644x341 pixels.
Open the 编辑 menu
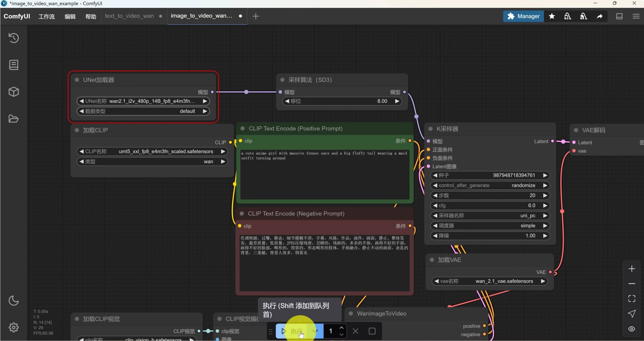[70, 16]
